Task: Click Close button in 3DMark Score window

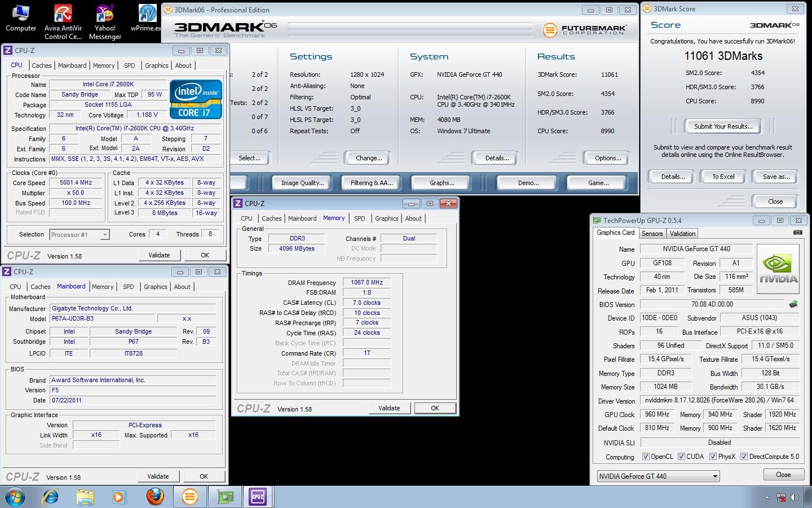Action: [775, 202]
